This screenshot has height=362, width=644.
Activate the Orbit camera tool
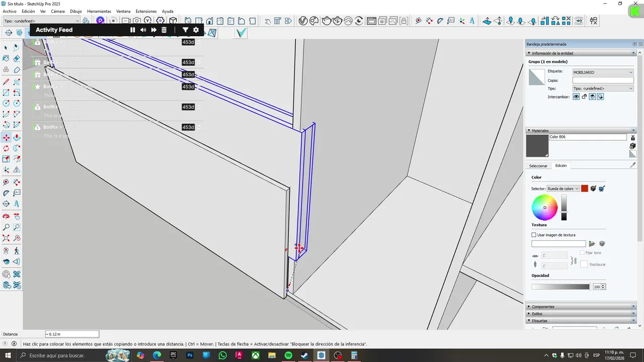pos(6,216)
